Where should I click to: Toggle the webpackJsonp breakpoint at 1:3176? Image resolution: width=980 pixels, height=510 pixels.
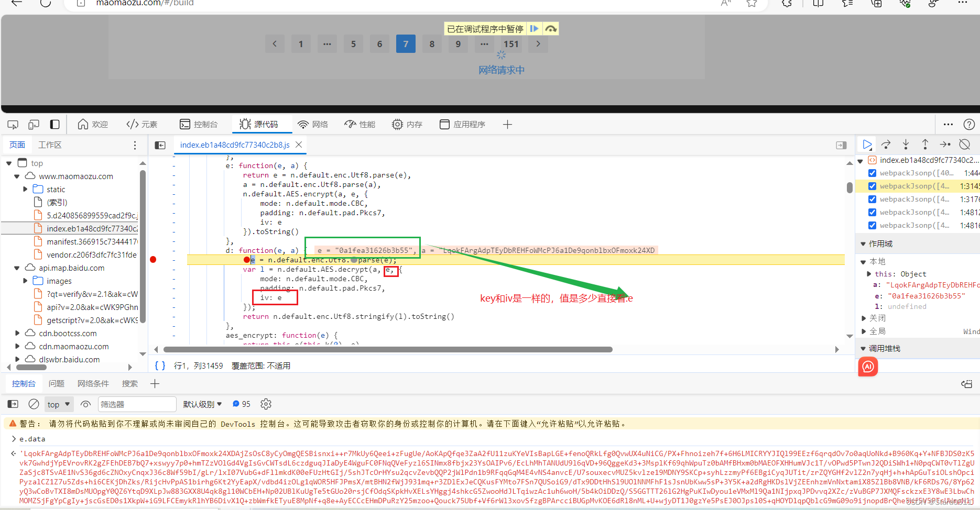point(872,199)
